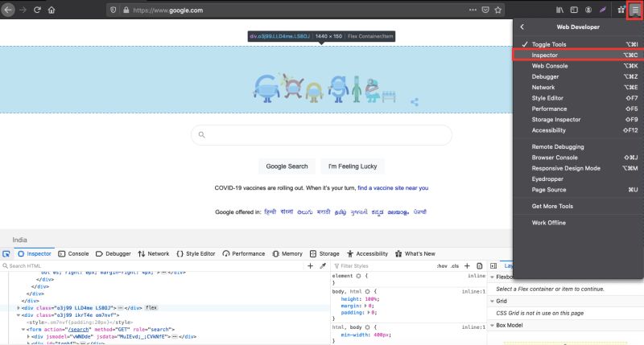The width and height of the screenshot is (644, 345).
Task: Enable Responsive Design Mode from menu
Action: pos(579,168)
